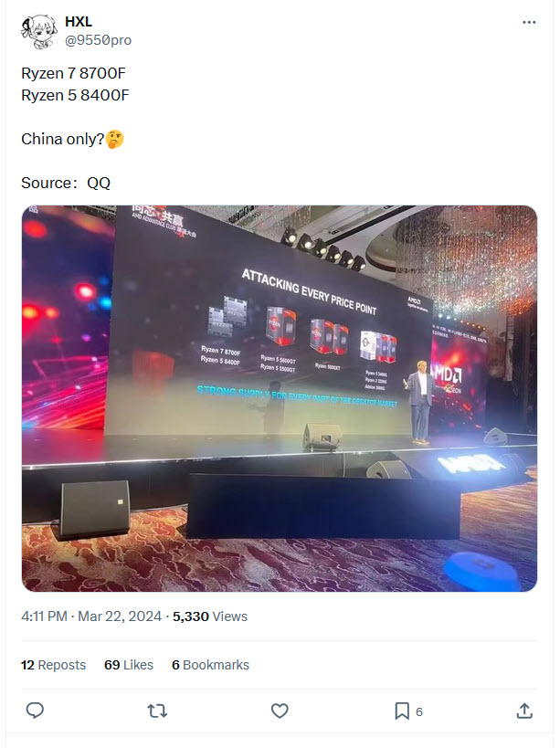Toggle the bookmark icon
Image resolution: width=560 pixels, height=748 pixels.
click(402, 711)
